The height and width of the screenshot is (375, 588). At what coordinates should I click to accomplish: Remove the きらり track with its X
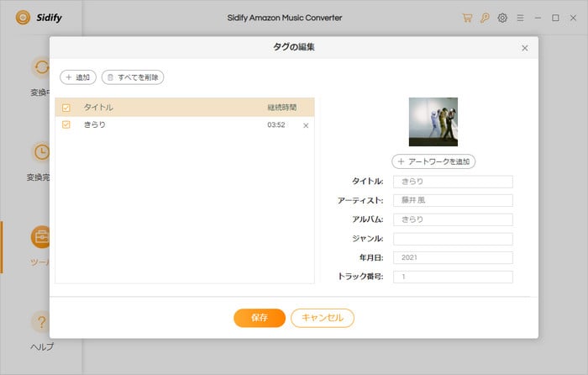pyautogui.click(x=306, y=126)
